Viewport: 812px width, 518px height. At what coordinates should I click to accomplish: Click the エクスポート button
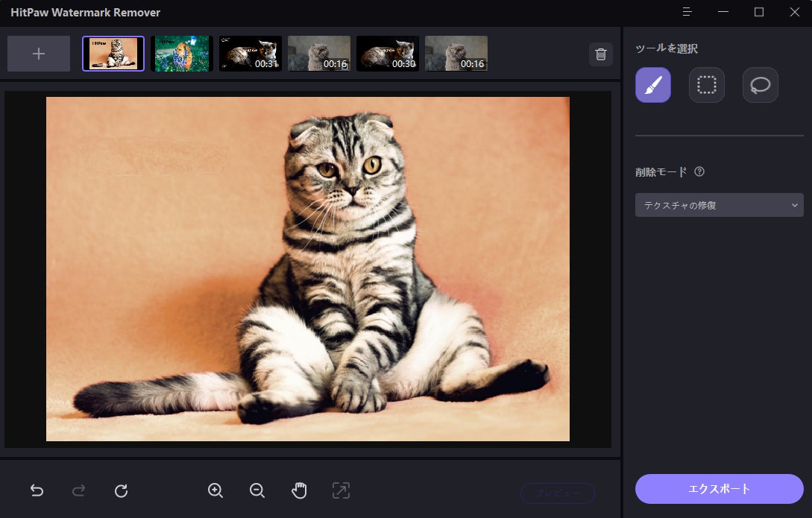720,489
